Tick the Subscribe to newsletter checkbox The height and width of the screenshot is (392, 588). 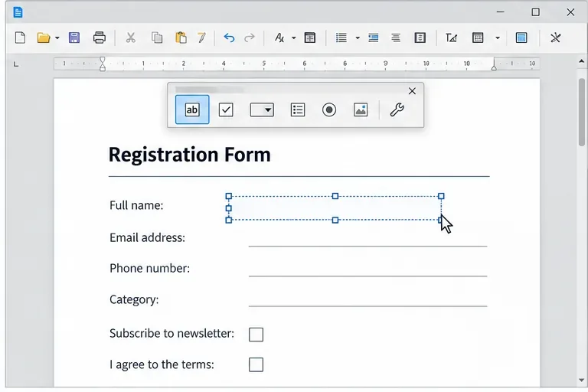coord(256,335)
